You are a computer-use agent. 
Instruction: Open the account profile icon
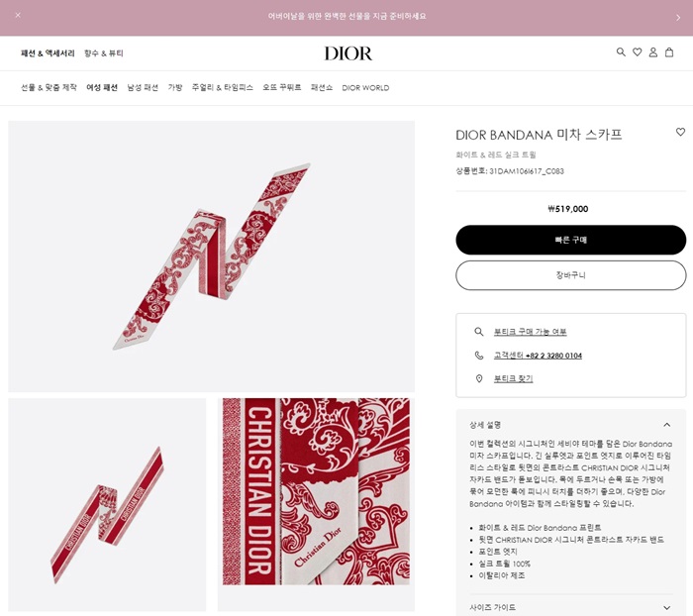(x=652, y=52)
